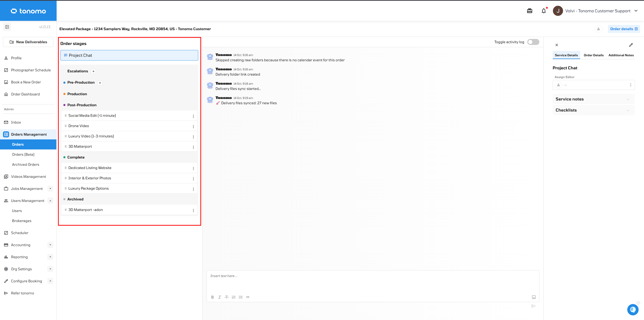Collapse Users Management menu
The width and height of the screenshot is (644, 320).
[50, 201]
